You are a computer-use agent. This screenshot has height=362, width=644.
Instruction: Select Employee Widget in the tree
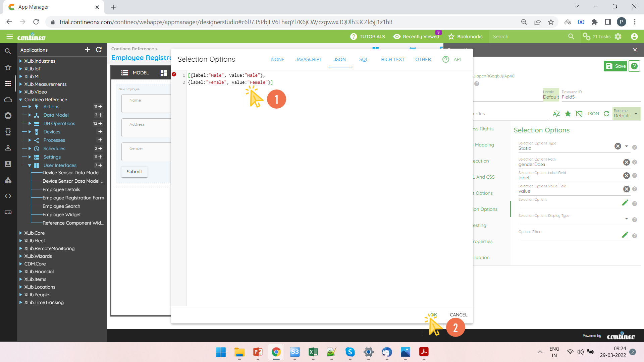point(62,215)
